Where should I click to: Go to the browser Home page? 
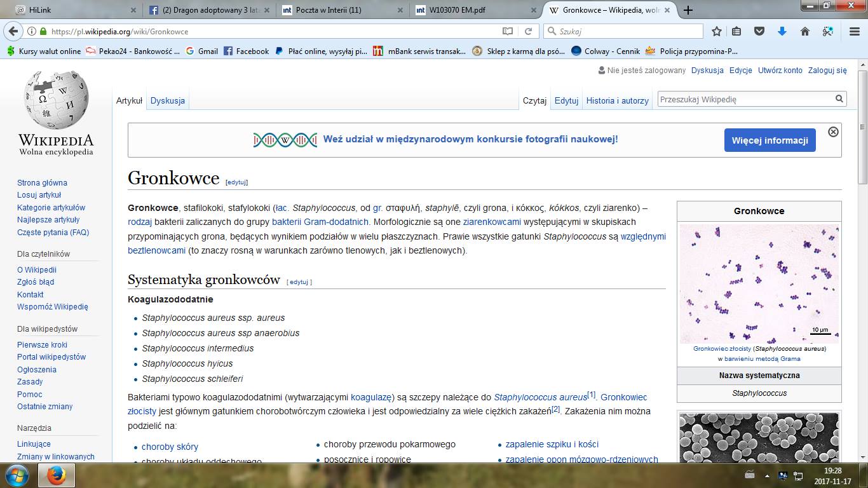point(805,31)
